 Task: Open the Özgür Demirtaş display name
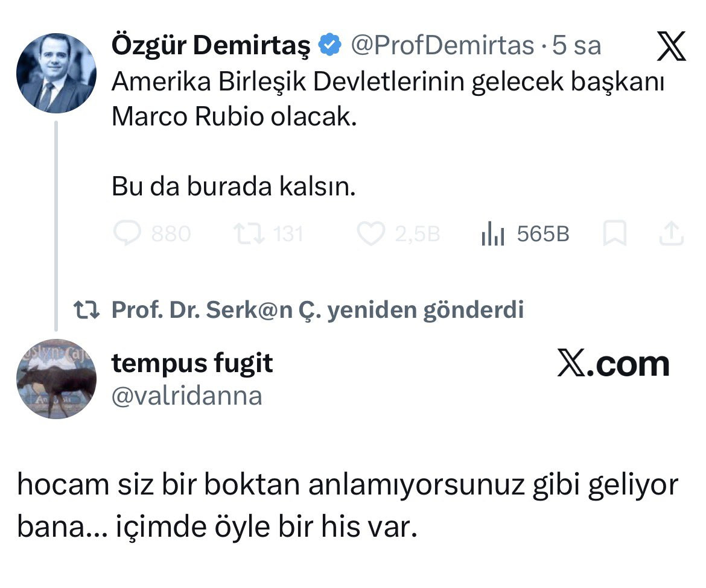(211, 46)
